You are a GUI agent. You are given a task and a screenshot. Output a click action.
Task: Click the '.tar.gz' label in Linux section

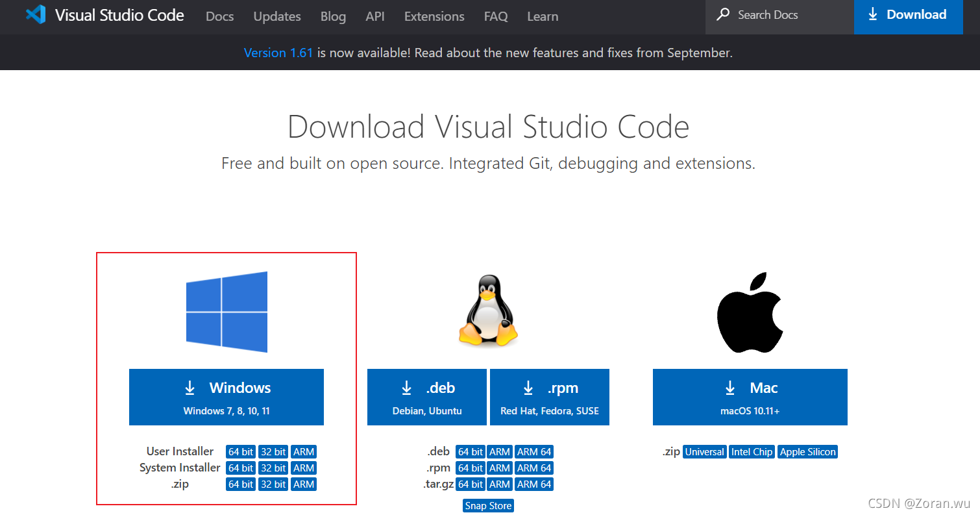tap(438, 484)
